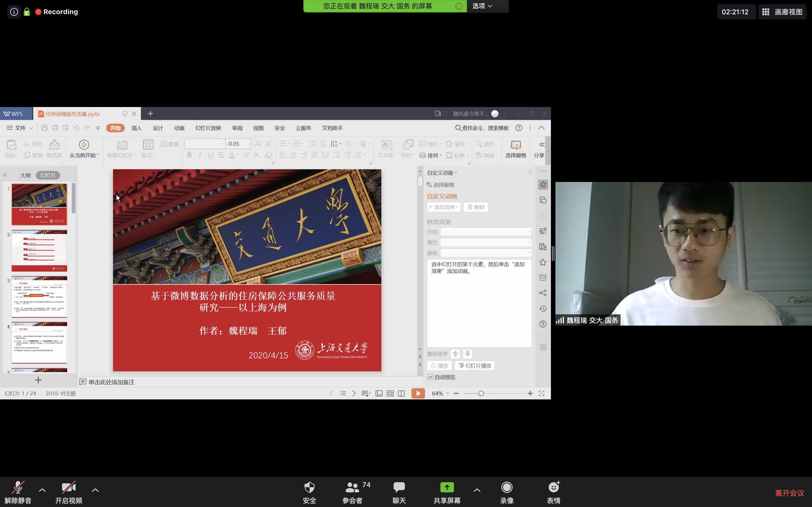Click the red 离开会议 button
The width and height of the screenshot is (812, 507).
coord(789,493)
